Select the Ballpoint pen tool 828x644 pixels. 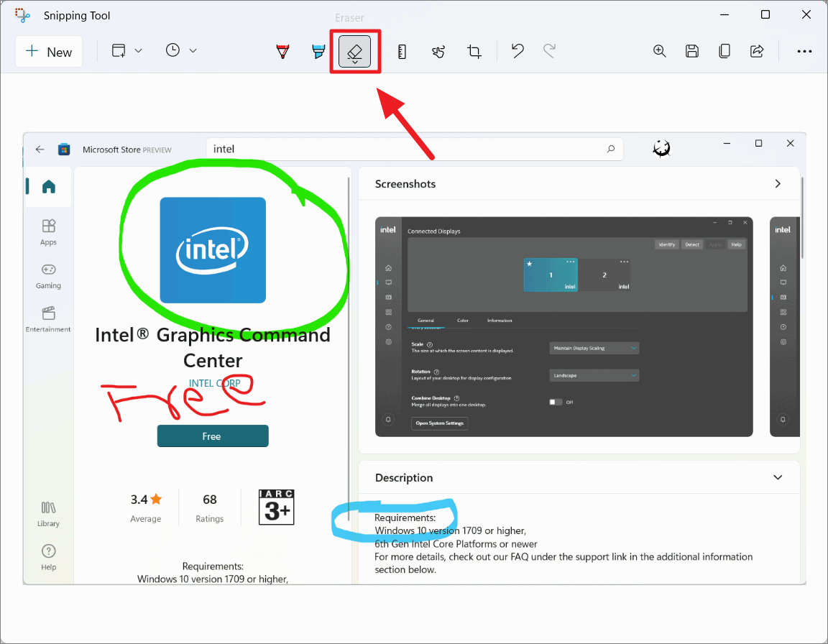coord(283,51)
